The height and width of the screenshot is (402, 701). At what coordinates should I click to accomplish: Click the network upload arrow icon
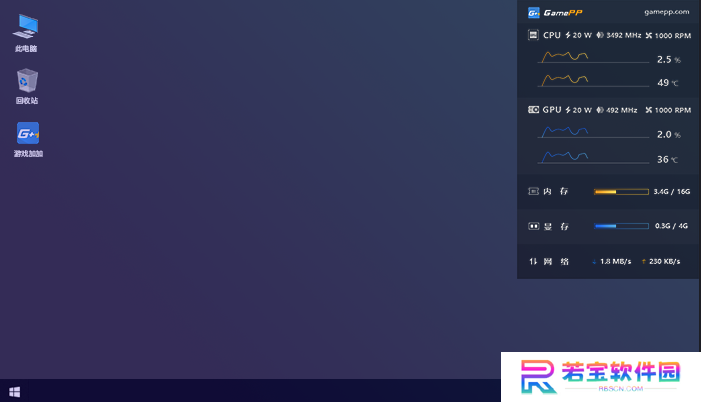click(643, 262)
